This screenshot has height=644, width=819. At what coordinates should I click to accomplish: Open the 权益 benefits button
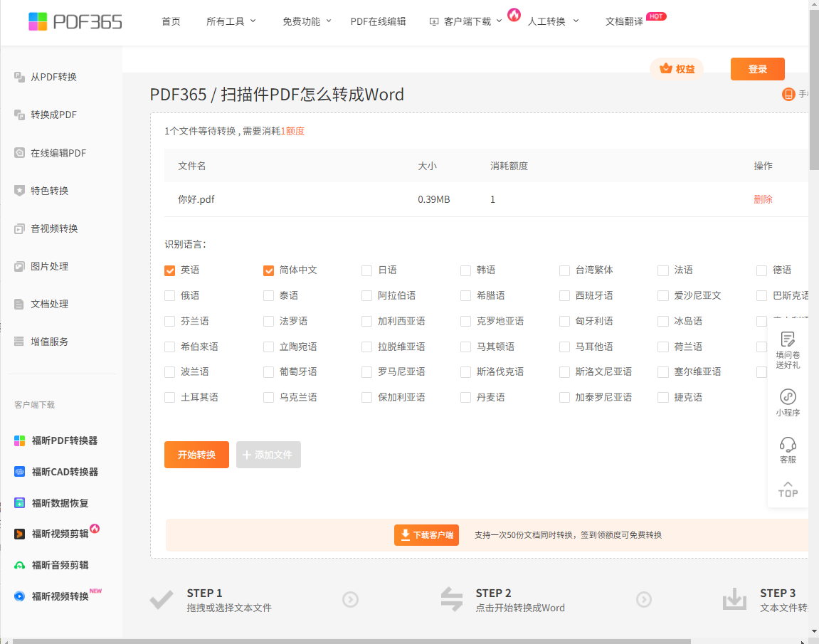coord(677,69)
